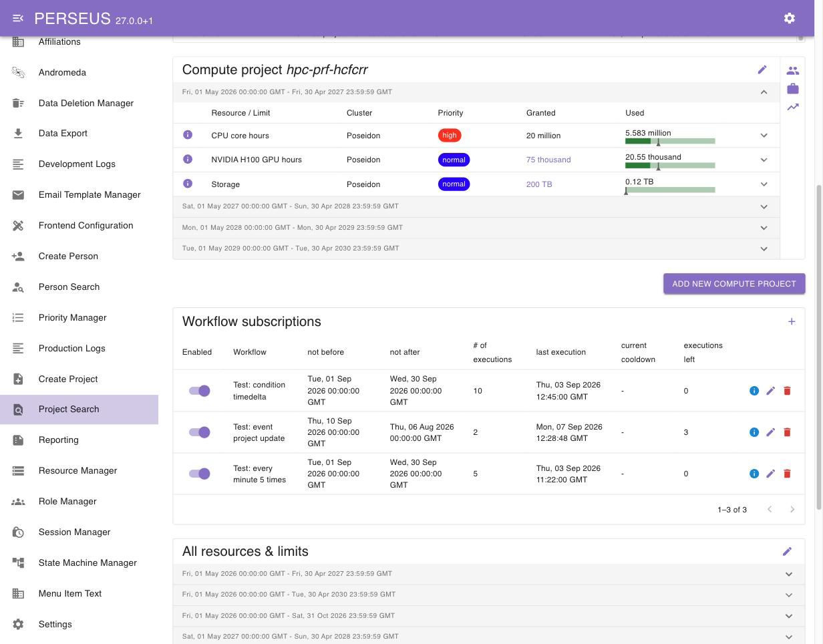Open Reporting in the sidebar
Viewport: 823px width, 644px height.
79,440
